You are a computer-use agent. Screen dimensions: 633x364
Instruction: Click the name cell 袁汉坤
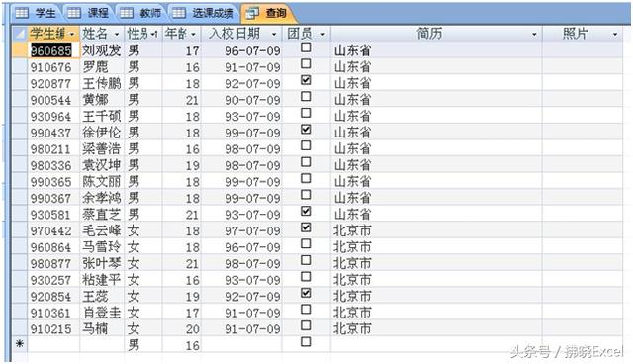click(102, 165)
